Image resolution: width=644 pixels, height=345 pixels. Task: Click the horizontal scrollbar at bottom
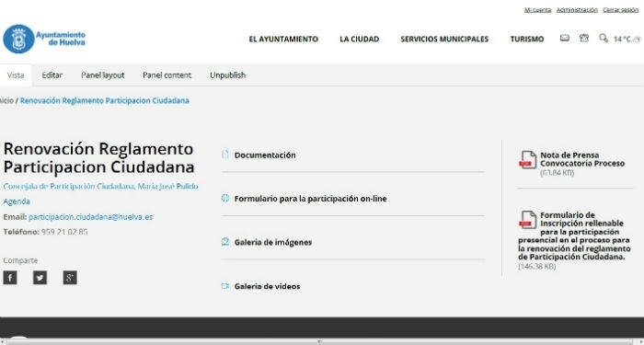(320, 341)
